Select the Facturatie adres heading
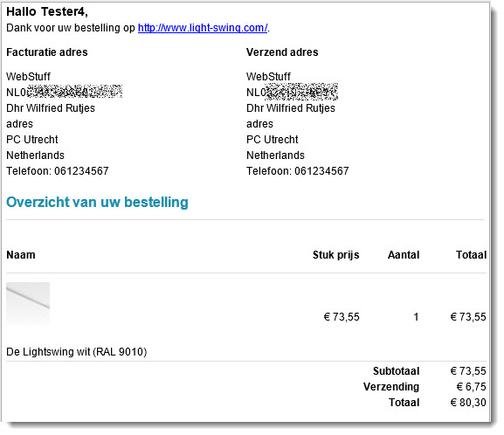Screen dimensions: 504x435 47,52
